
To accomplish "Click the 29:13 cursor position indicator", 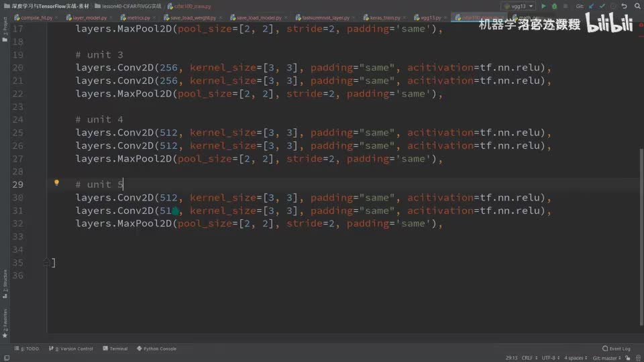I will coord(511,358).
